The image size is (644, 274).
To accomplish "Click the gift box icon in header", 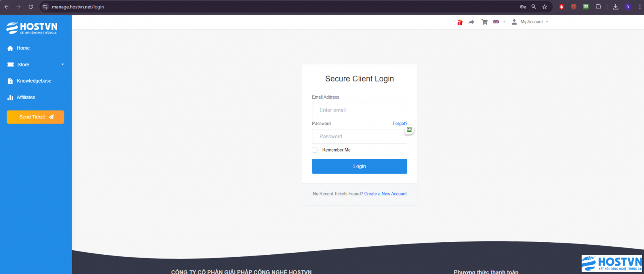I will (x=460, y=22).
